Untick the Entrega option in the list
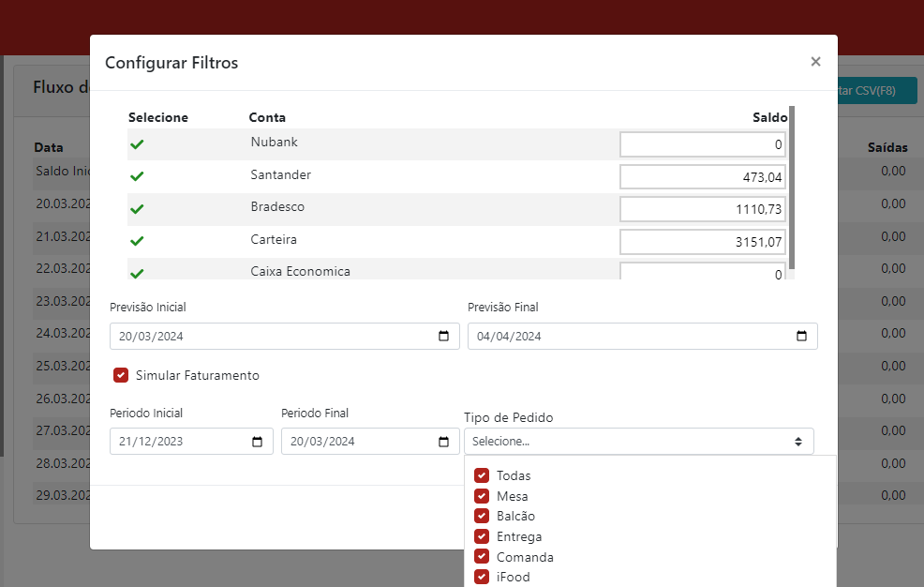This screenshot has width=924, height=587. pos(482,536)
